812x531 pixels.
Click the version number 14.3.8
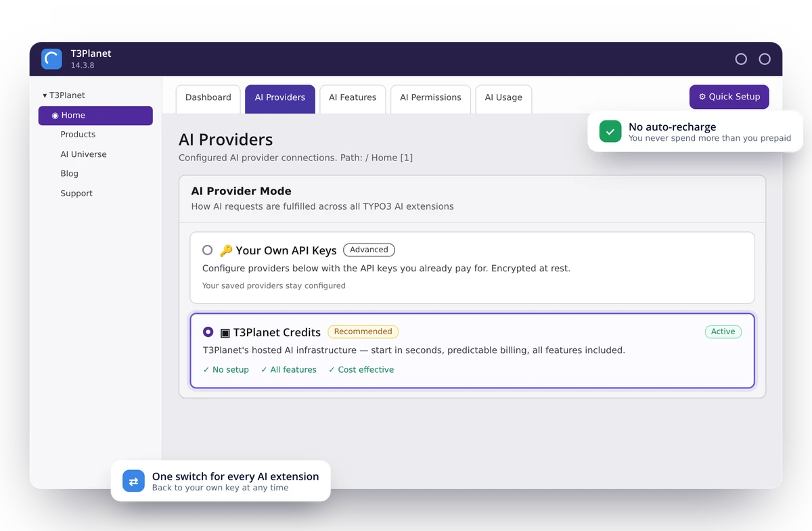pos(83,66)
